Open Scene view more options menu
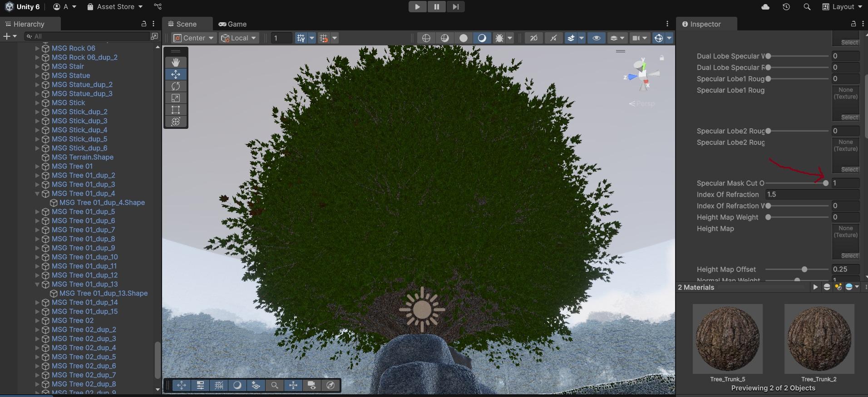 (667, 24)
